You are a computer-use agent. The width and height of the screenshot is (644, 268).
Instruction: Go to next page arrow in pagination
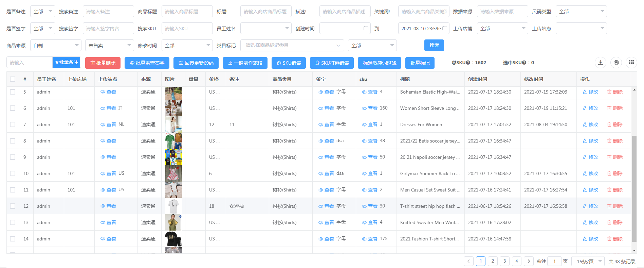(x=528, y=261)
